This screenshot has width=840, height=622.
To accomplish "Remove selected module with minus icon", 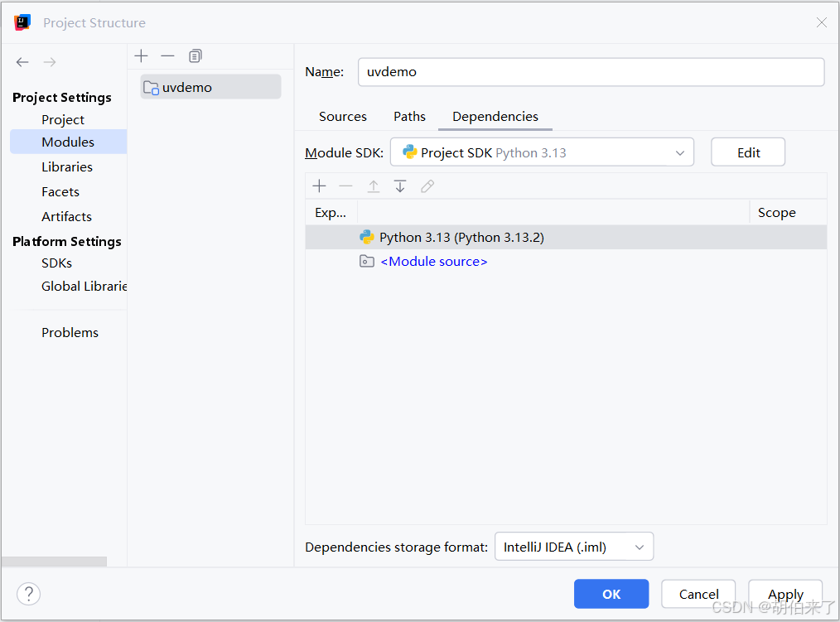I will tap(167, 55).
